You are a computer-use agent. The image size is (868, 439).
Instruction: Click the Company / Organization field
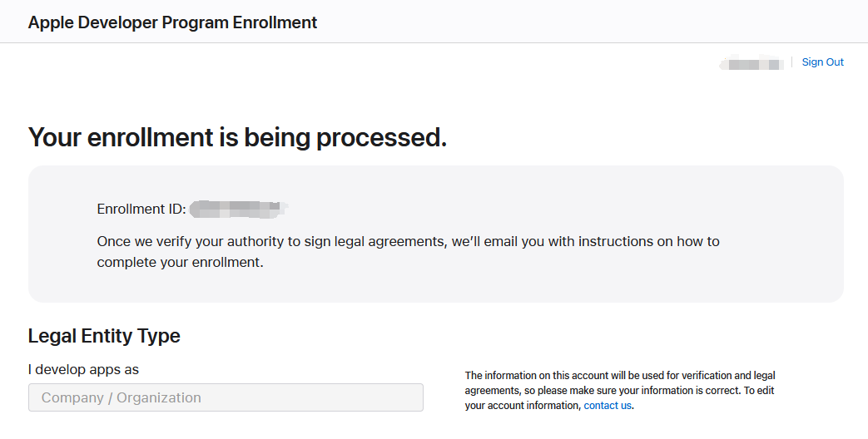point(226,397)
